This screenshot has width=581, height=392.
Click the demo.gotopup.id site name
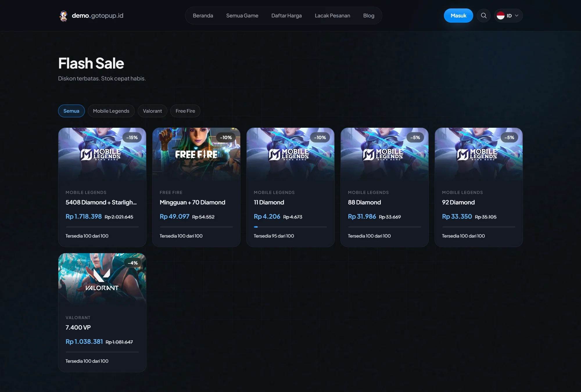[98, 16]
